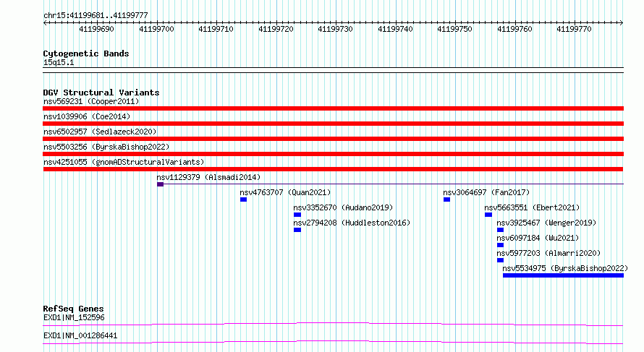The width and height of the screenshot is (644, 352).
Task: Click the blue marker under nsv5977203
Action: pos(500,260)
